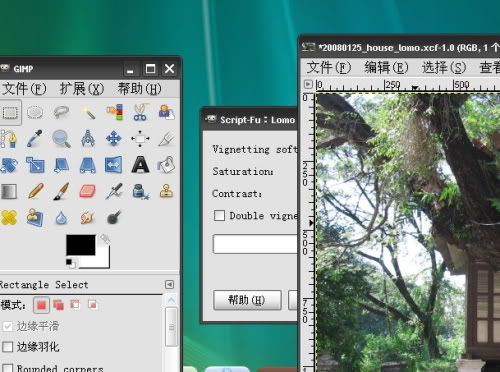Select the Blur/Sharpen droplet tool
This screenshot has width=500, height=372.
coord(61,218)
